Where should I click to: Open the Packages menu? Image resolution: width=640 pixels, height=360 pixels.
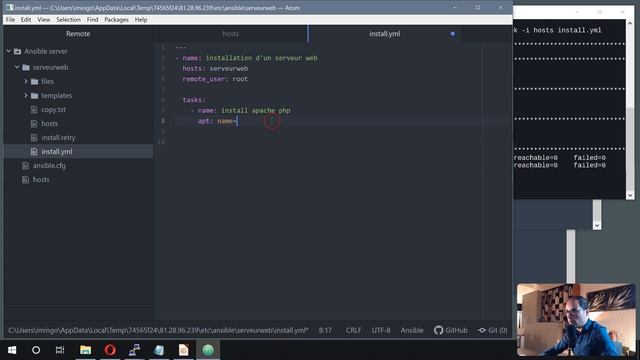[116, 20]
